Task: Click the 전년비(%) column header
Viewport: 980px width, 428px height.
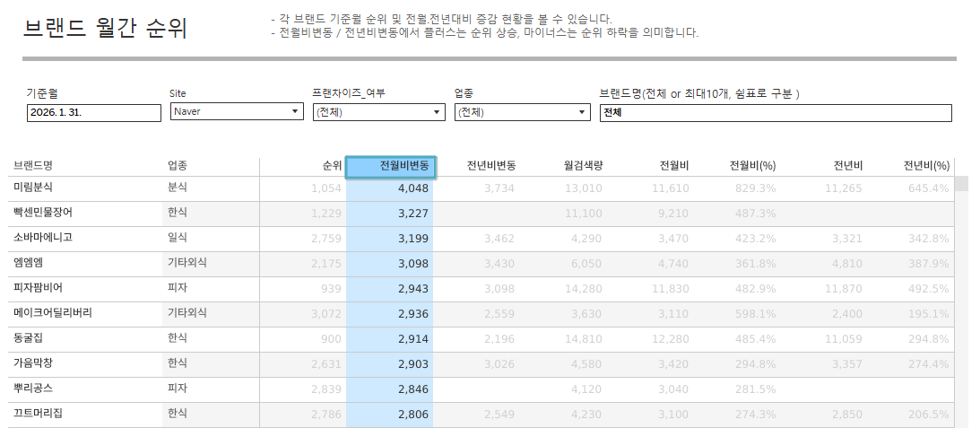Action: point(926,166)
